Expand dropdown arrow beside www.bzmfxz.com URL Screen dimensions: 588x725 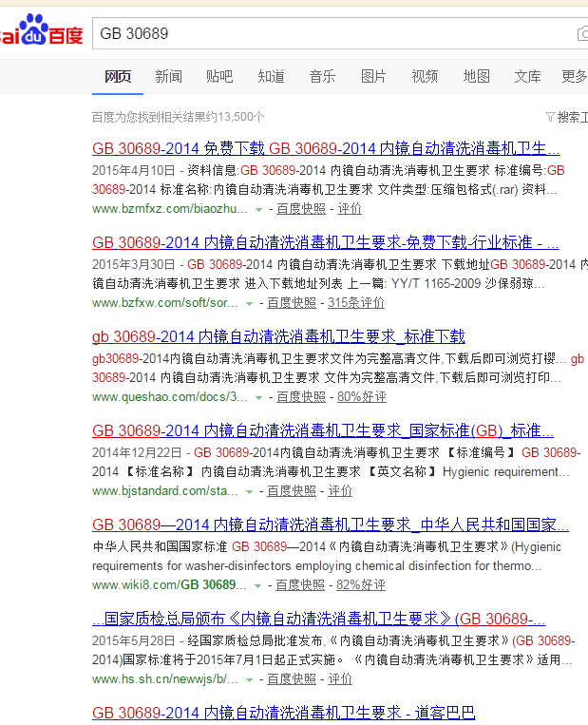click(259, 210)
